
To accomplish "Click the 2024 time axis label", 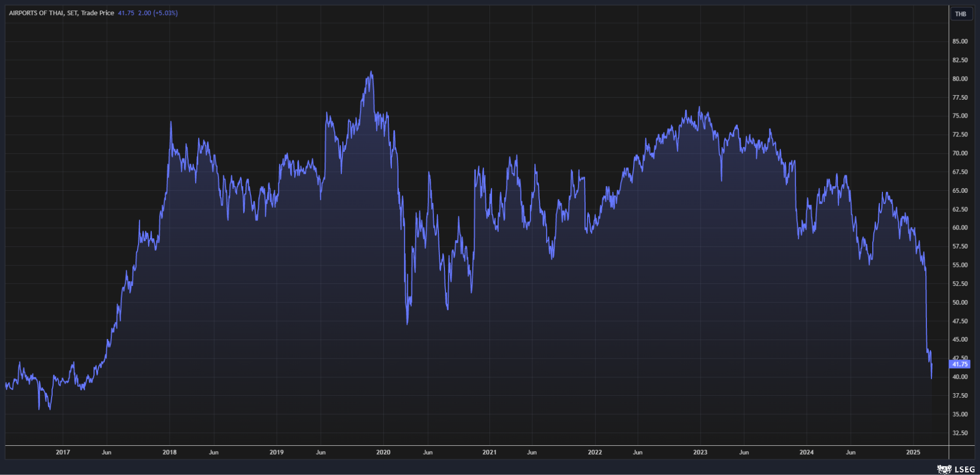I will pyautogui.click(x=807, y=452).
